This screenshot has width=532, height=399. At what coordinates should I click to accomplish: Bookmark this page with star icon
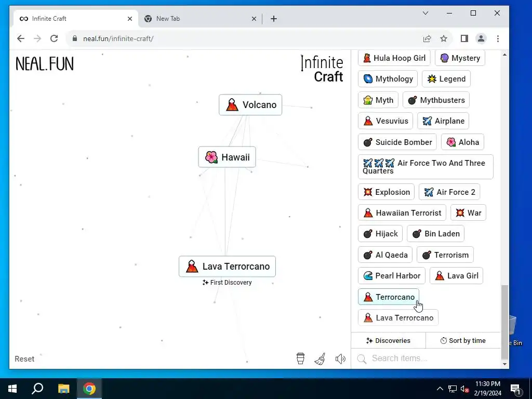444,38
